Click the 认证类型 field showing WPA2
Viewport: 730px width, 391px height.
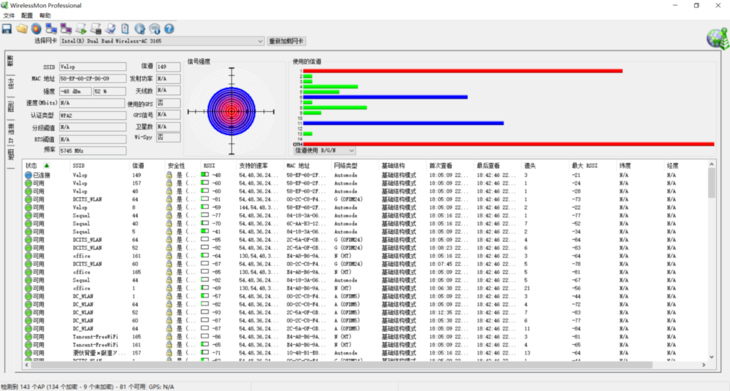[93, 115]
